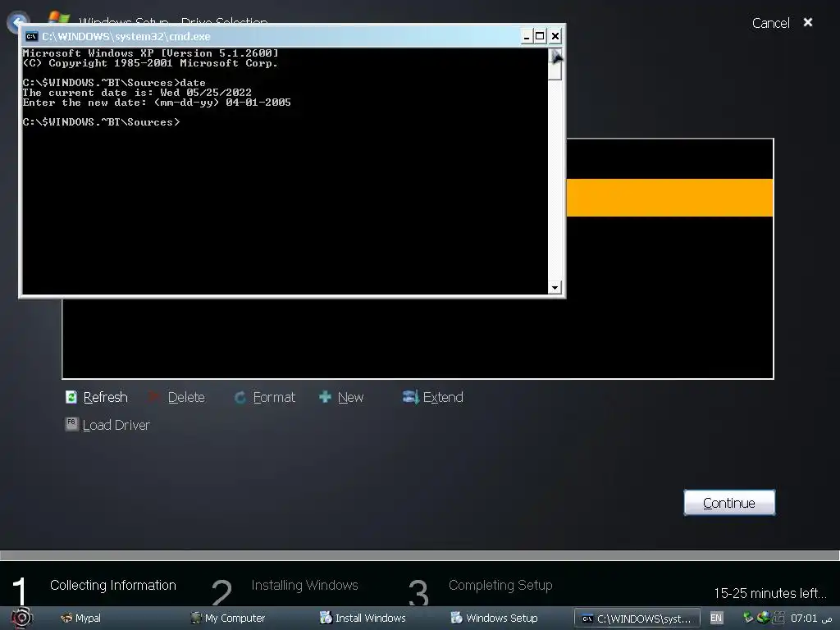Click the third tray icon before the clock
The height and width of the screenshot is (630, 840).
click(778, 618)
